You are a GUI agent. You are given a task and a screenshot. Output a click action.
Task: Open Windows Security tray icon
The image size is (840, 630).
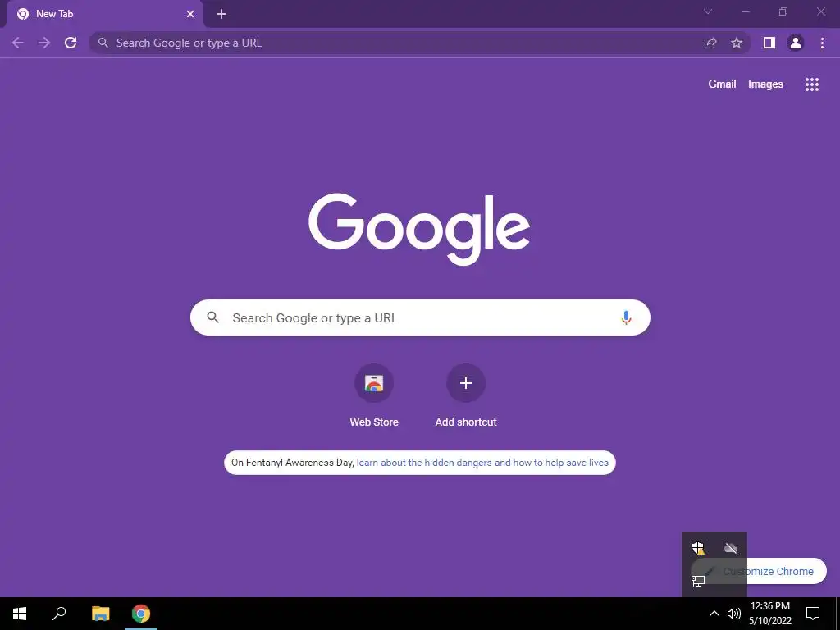pyautogui.click(x=698, y=548)
